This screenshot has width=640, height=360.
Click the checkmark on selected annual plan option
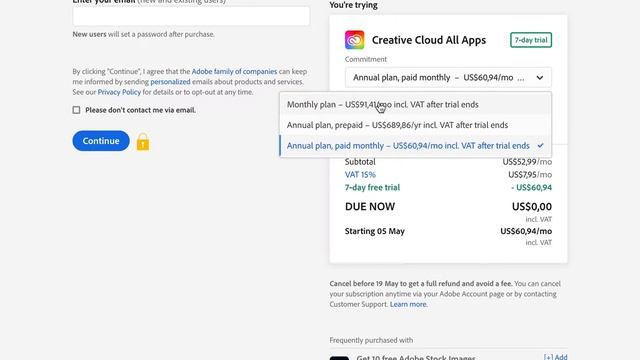click(540, 145)
